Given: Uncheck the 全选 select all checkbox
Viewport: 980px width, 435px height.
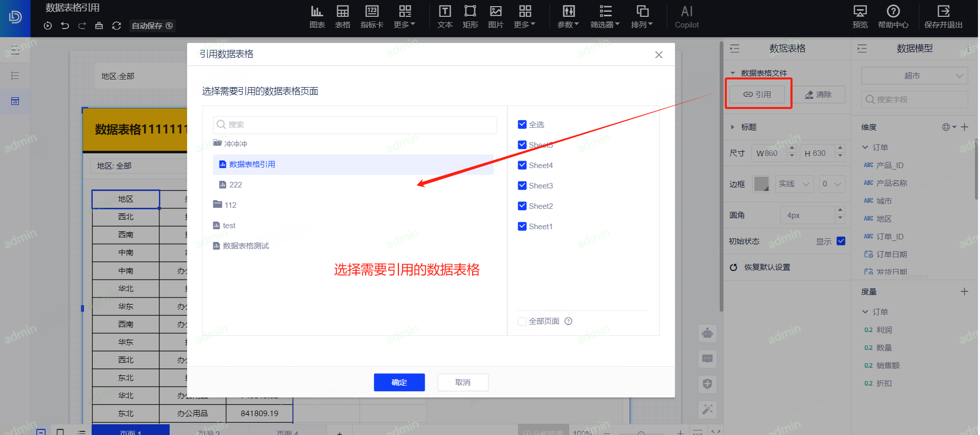Looking at the screenshot, I should coord(522,124).
